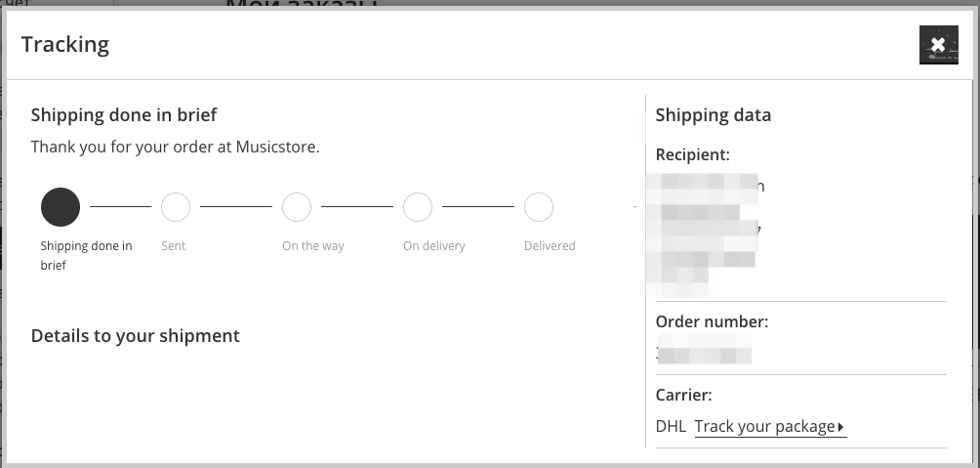Click the blurred order number value

tap(704, 349)
